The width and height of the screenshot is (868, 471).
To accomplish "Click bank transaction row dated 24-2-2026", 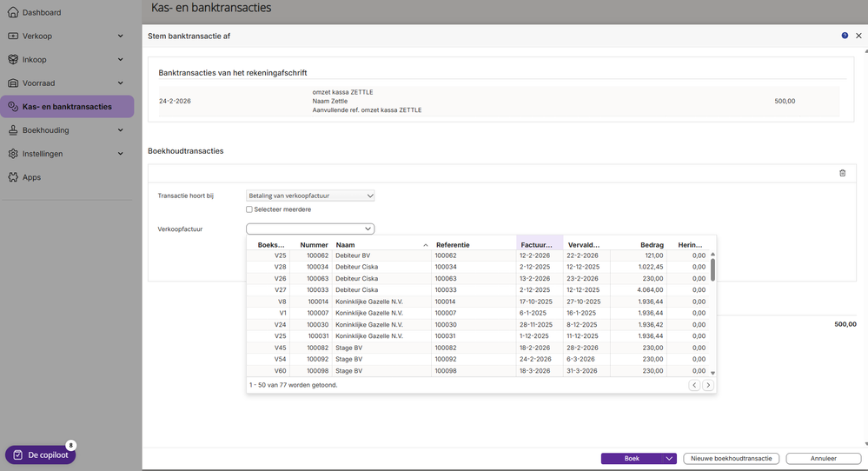I will click(499, 102).
